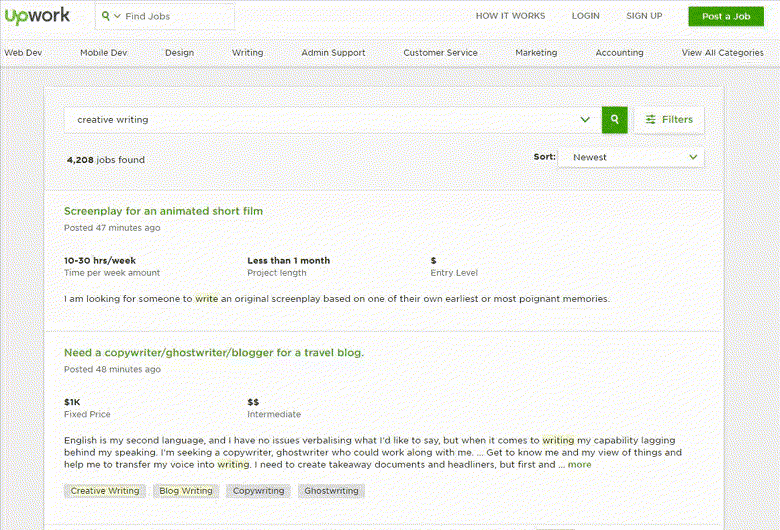The height and width of the screenshot is (530, 780).
Task: Click the filter sliders icon
Action: point(651,120)
